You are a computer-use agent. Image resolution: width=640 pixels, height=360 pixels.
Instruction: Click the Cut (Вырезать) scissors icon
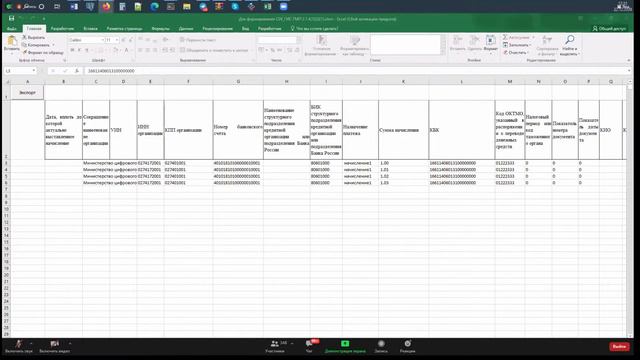24,37
